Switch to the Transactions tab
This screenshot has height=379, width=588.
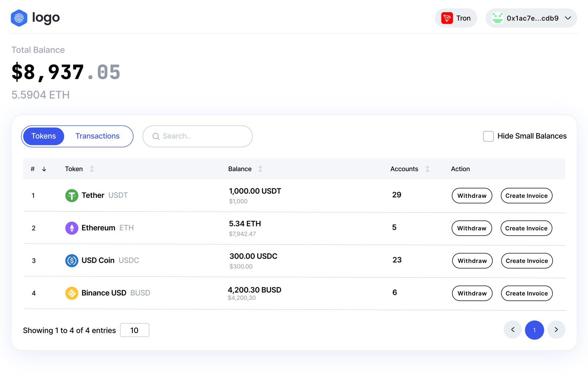[97, 136]
